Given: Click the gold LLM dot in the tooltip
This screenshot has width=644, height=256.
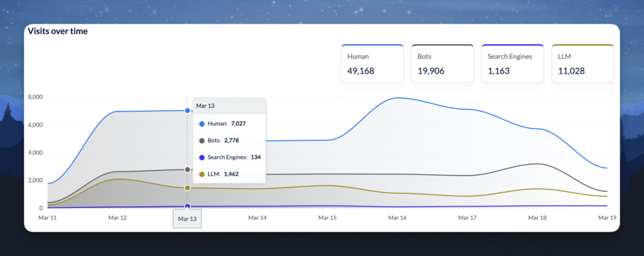Looking at the screenshot, I should pyautogui.click(x=201, y=174).
